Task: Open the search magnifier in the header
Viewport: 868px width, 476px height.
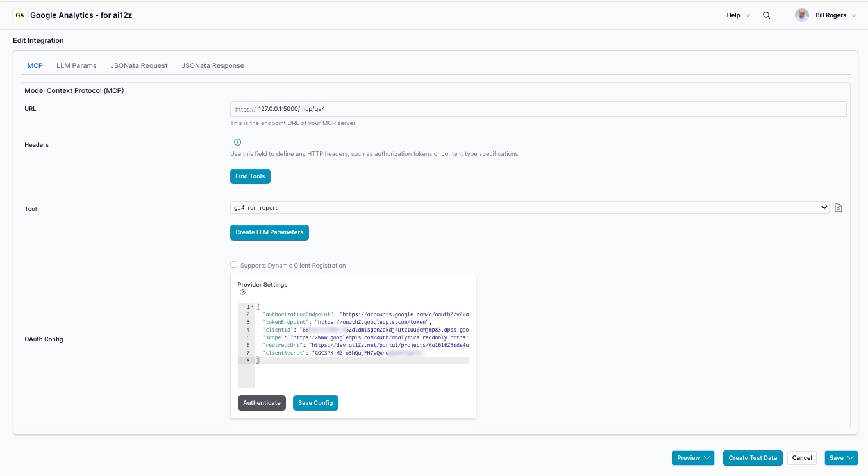Action: (767, 15)
